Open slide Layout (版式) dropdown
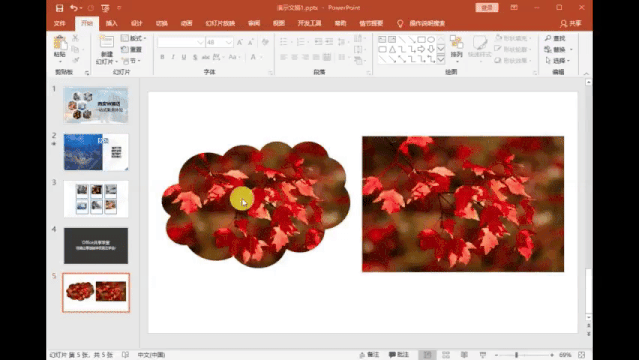The image size is (639, 360). pyautogui.click(x=134, y=38)
